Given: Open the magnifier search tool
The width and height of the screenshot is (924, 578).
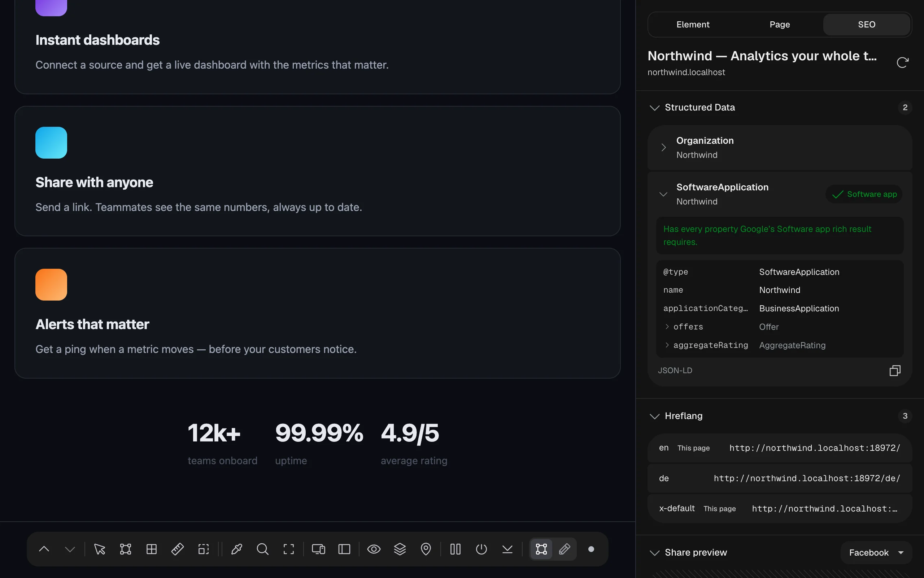Looking at the screenshot, I should [263, 549].
